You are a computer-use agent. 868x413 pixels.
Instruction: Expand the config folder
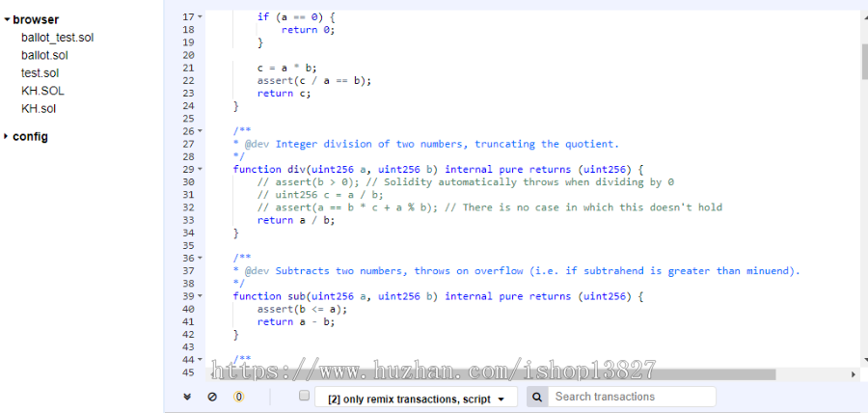coord(6,136)
